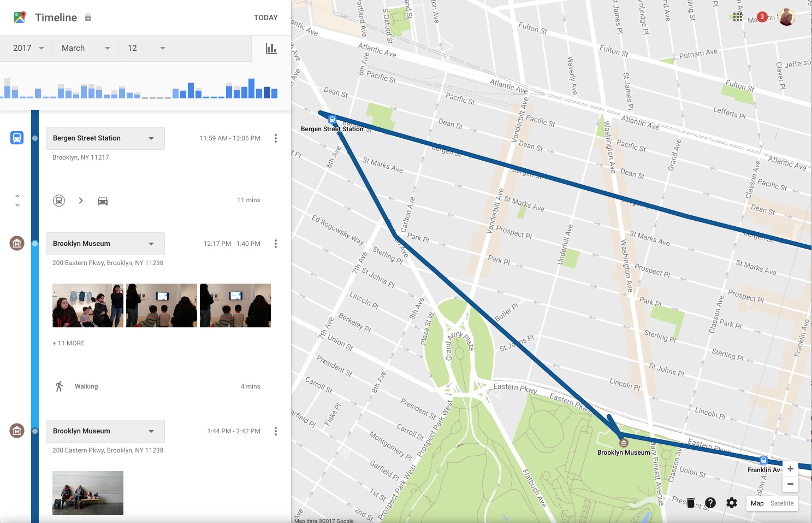Show the +11 MORE photos
Viewport: 812px width, 523px height.
[x=69, y=343]
